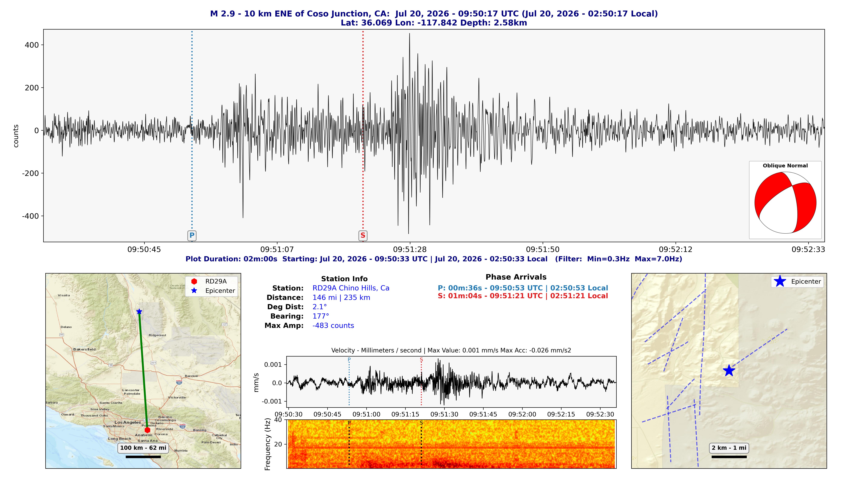Click the small P label atop the velocity plot
Image resolution: width=868 pixels, height=488 pixels.
tap(349, 360)
